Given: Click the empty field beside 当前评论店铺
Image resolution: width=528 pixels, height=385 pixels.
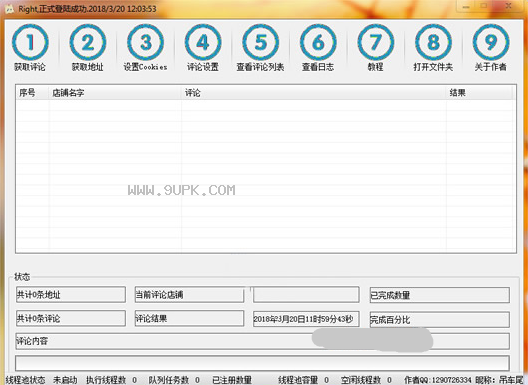Looking at the screenshot, I should [x=306, y=295].
